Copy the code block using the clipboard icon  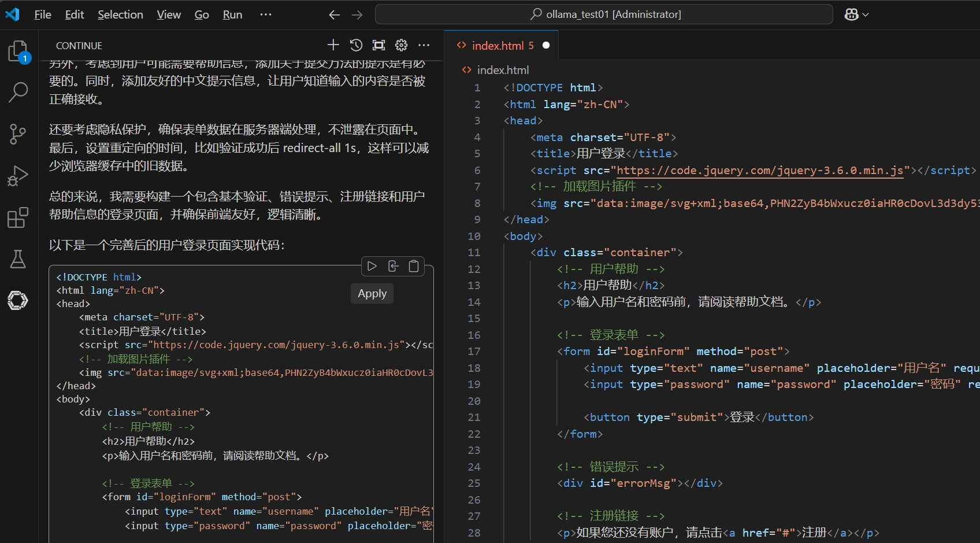coord(414,265)
